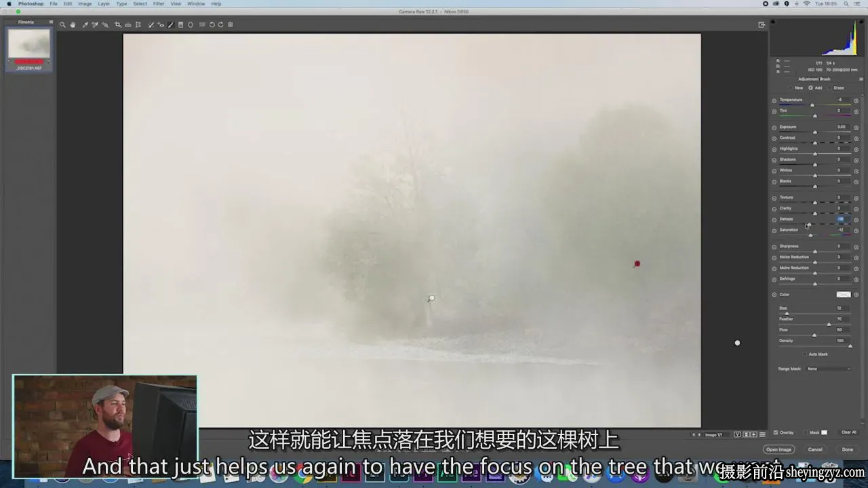Click the Cancel button

pyautogui.click(x=815, y=449)
